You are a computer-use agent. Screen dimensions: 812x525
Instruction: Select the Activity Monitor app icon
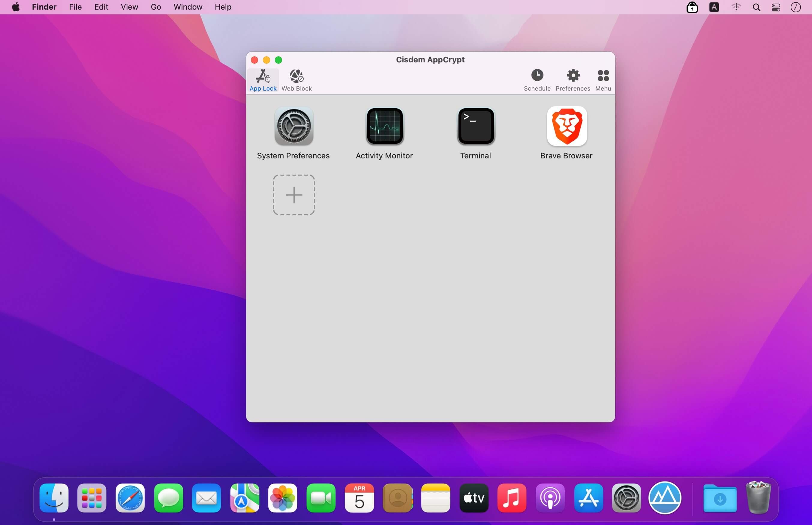tap(384, 126)
